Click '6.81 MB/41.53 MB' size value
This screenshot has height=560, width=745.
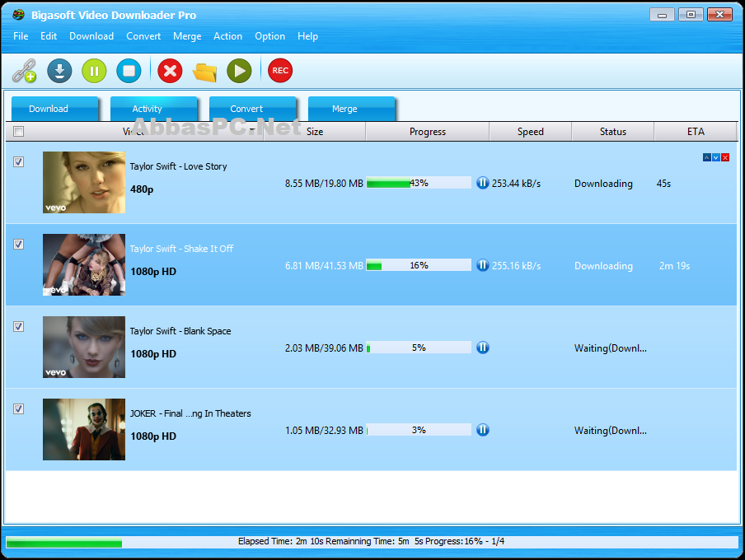(324, 265)
